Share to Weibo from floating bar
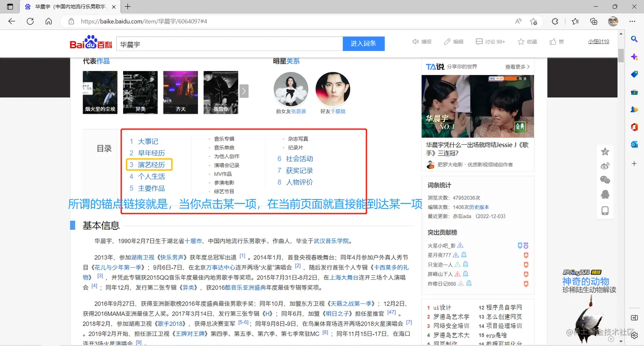Image resolution: width=644 pixels, height=346 pixels. 605,166
